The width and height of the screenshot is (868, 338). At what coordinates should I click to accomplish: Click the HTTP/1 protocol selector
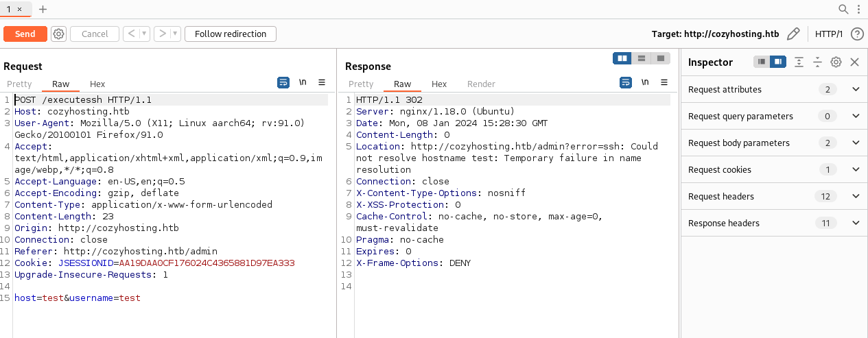pyautogui.click(x=829, y=34)
